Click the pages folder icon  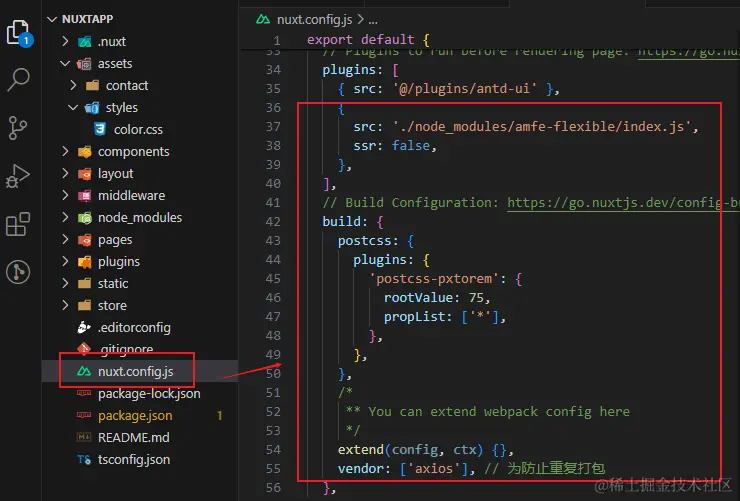[84, 240]
